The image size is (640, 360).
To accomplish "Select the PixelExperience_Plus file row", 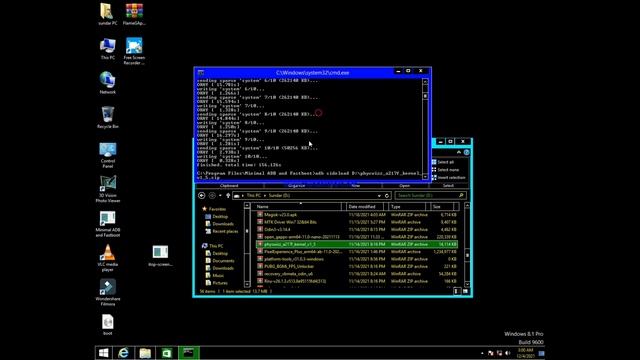I will pos(357,251).
